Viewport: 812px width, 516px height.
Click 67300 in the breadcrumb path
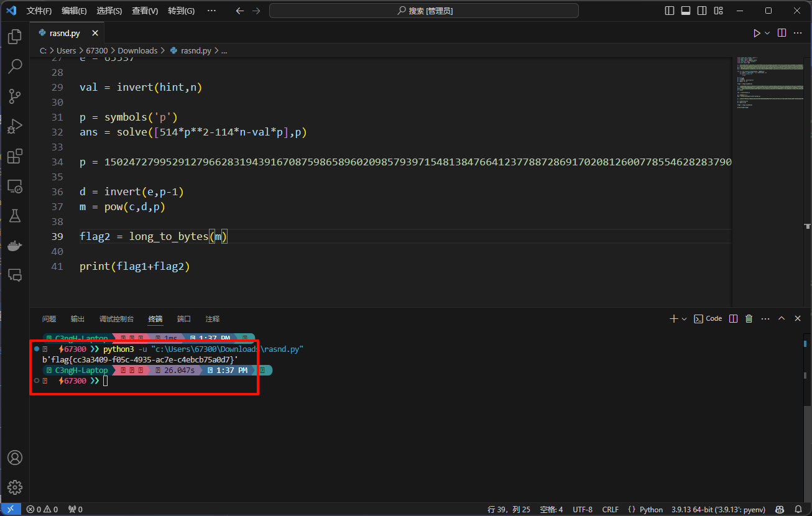tap(96, 50)
